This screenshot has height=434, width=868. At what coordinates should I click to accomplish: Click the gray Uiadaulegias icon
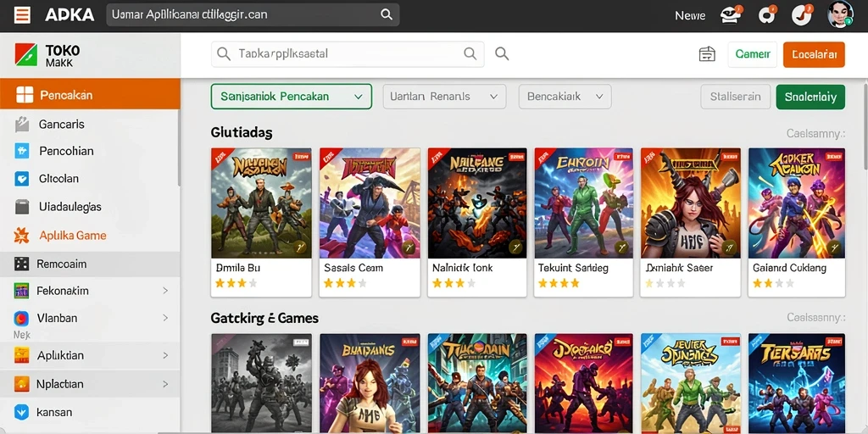(21, 207)
